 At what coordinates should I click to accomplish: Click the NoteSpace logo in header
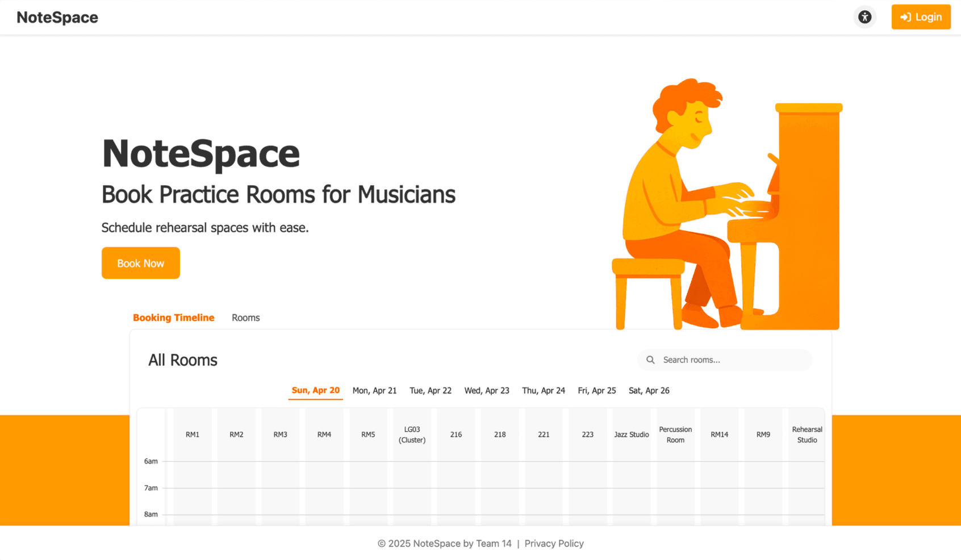click(x=57, y=18)
